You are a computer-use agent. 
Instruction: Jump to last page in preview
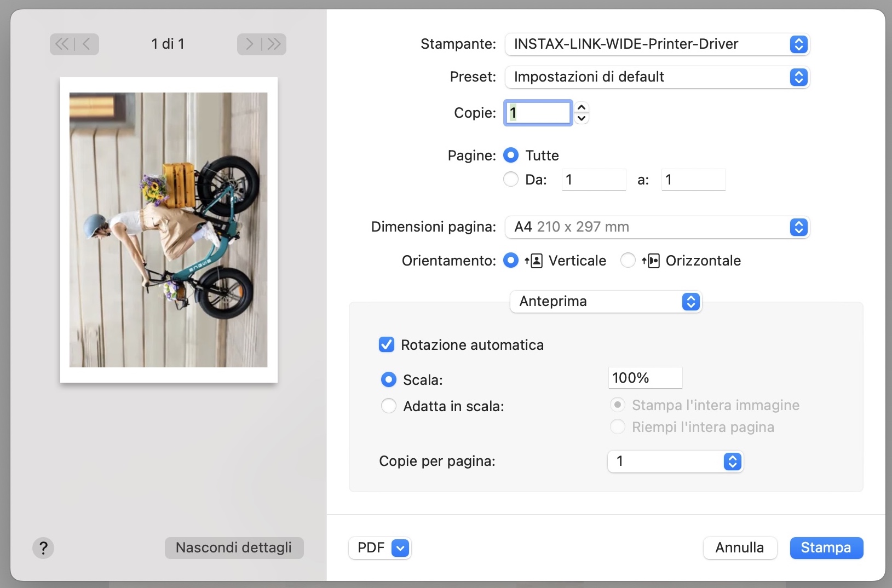point(274,44)
